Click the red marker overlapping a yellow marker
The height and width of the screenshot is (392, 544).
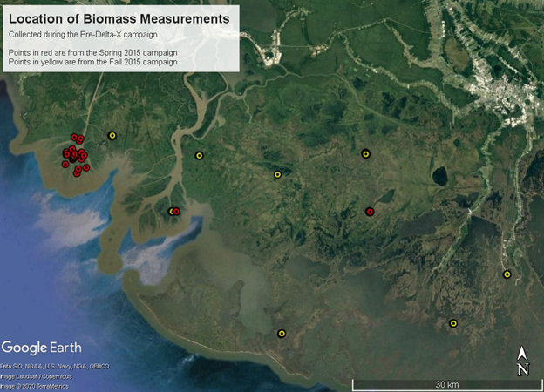click(x=176, y=211)
